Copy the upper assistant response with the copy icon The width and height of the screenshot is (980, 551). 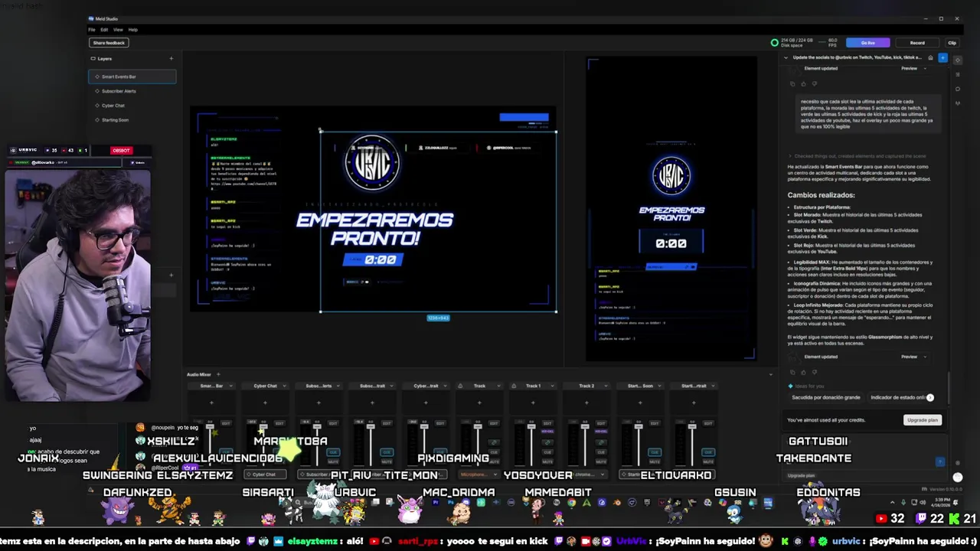[792, 83]
